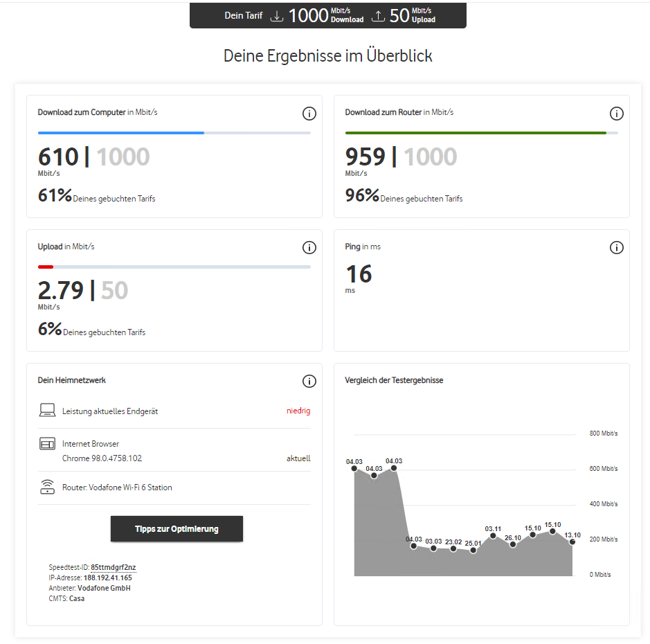Screen dimensions: 650x644
Task: Click the Internet Browser window icon
Action: [47, 444]
